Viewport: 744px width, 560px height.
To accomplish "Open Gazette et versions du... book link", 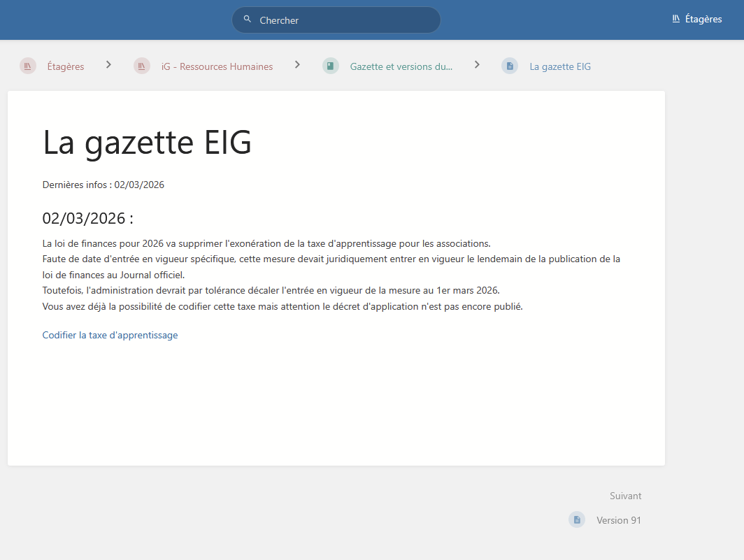I will tap(401, 66).
